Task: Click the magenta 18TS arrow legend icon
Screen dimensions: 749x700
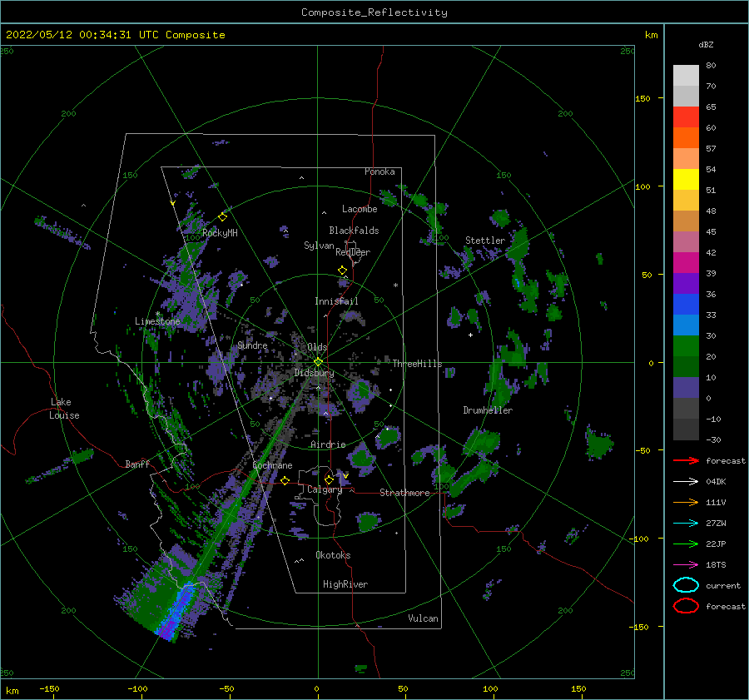Action: click(x=686, y=565)
